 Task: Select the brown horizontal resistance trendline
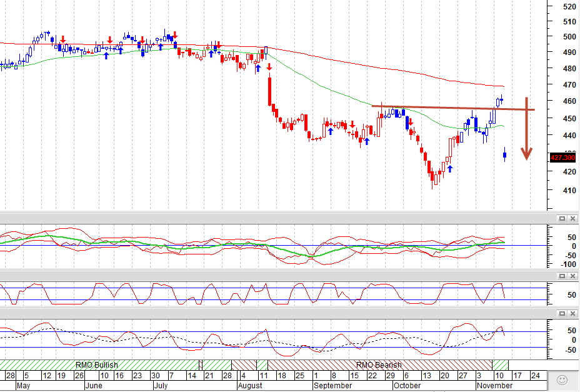point(453,108)
